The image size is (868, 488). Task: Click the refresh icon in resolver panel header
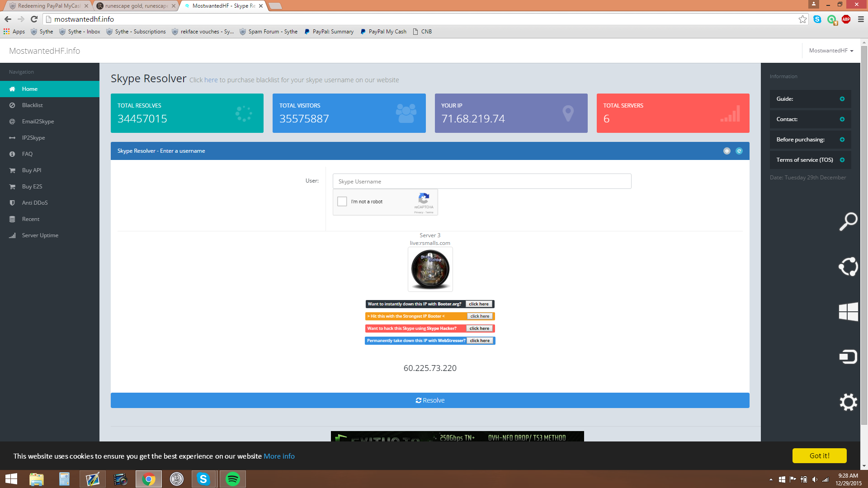tap(739, 151)
